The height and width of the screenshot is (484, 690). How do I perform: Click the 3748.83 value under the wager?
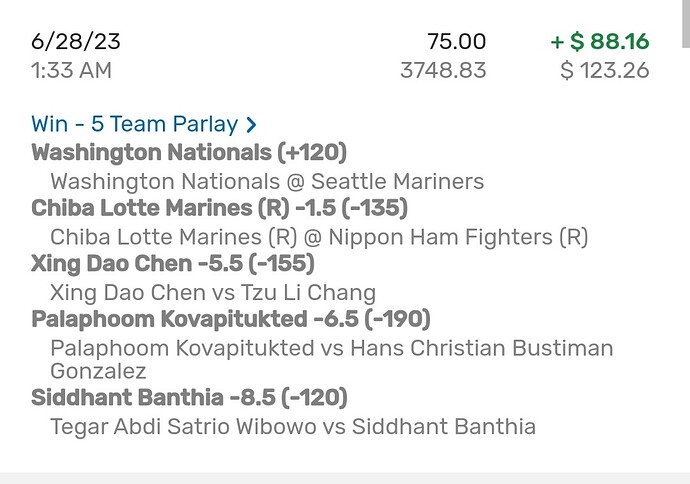click(442, 70)
